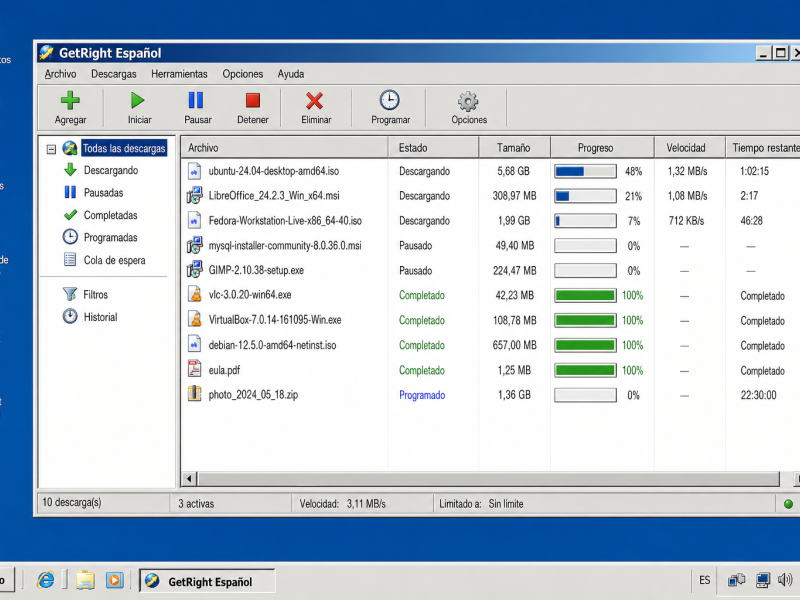Select the VirtualBox-7.0.14-161095-Win.exe file name
This screenshot has height=600, width=800.
click(274, 320)
